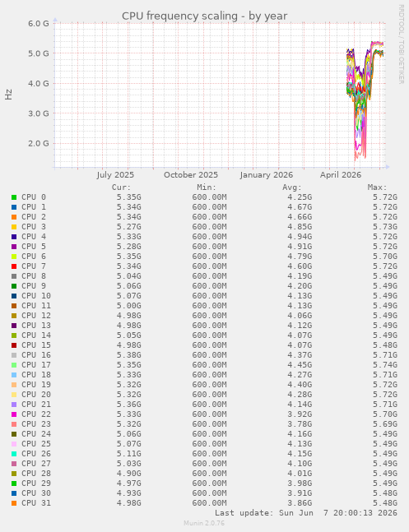Click the 'CPU 9' legend label
This screenshot has height=532, width=409.
[x=34, y=285]
